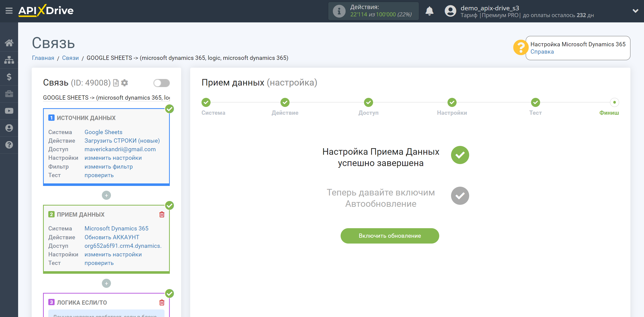Image resolution: width=644 pixels, height=317 pixels.
Task: Click the user avatar icon
Action: (450, 11)
